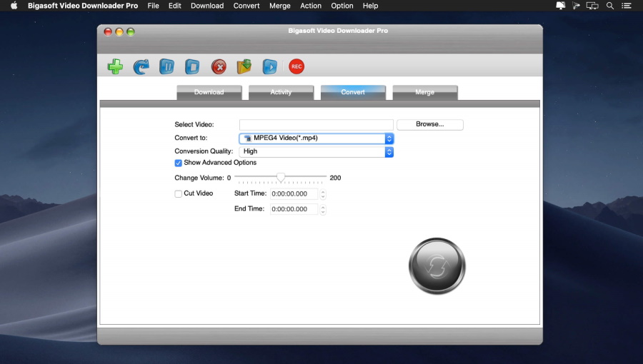Image resolution: width=643 pixels, height=364 pixels.
Task: Click the stop download toolbar icon
Action: point(192,66)
